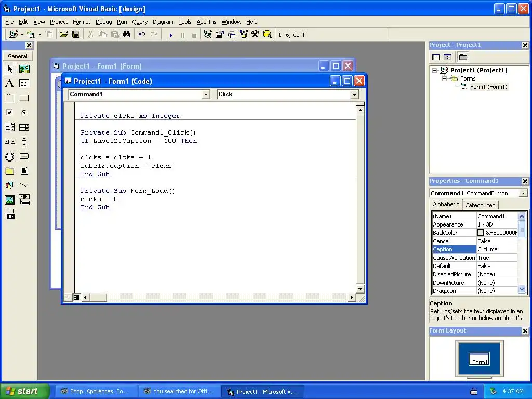This screenshot has height=399, width=532.
Task: Select the OLE control in toolbox
Action: point(10,215)
